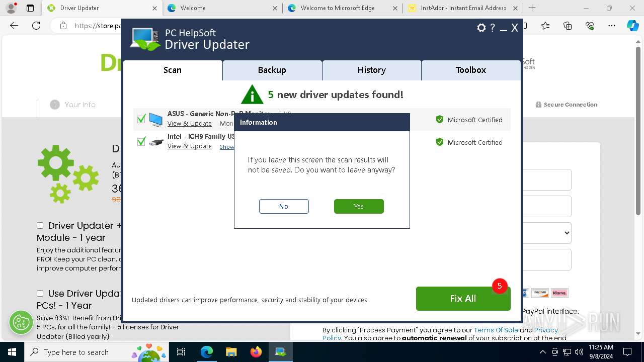
Task: Open the Privacy Policy link
Action: (x=546, y=330)
